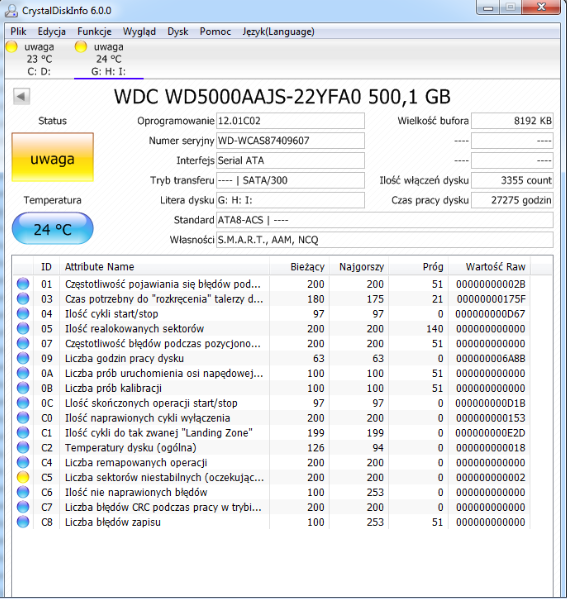Click the Litera dysku field G: H: I:
This screenshot has width=567, height=599.
[x=290, y=200]
